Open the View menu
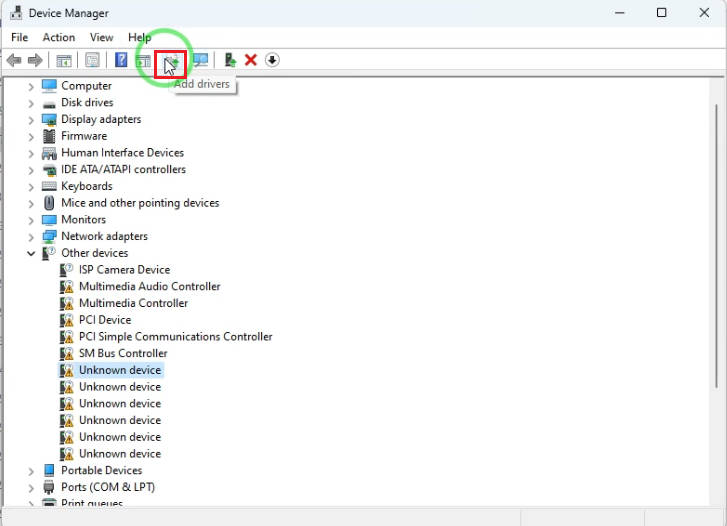The width and height of the screenshot is (727, 526). (101, 37)
